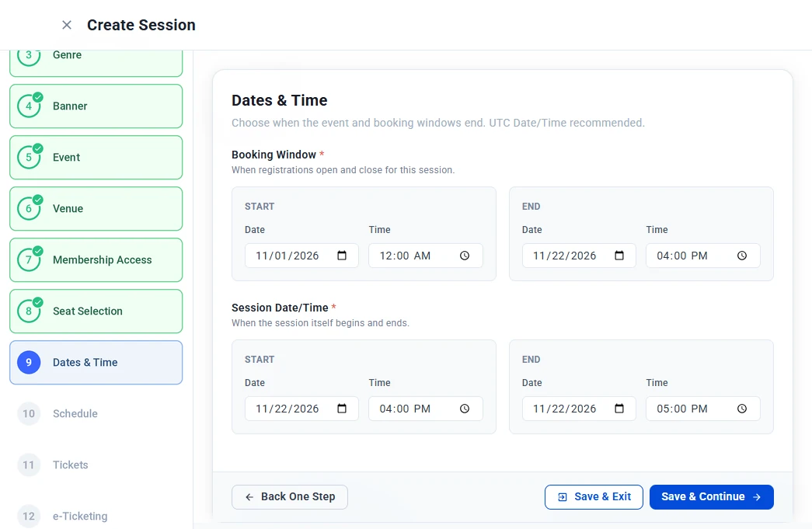Viewport: 812px width, 529px height.
Task: Open clock picker for Session start time
Action: coord(465,409)
